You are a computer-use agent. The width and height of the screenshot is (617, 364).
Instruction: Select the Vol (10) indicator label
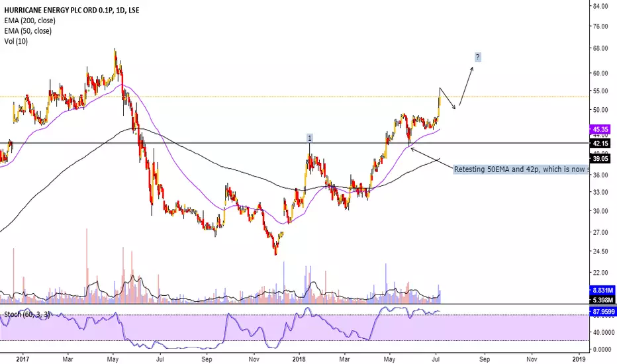pyautogui.click(x=16, y=41)
